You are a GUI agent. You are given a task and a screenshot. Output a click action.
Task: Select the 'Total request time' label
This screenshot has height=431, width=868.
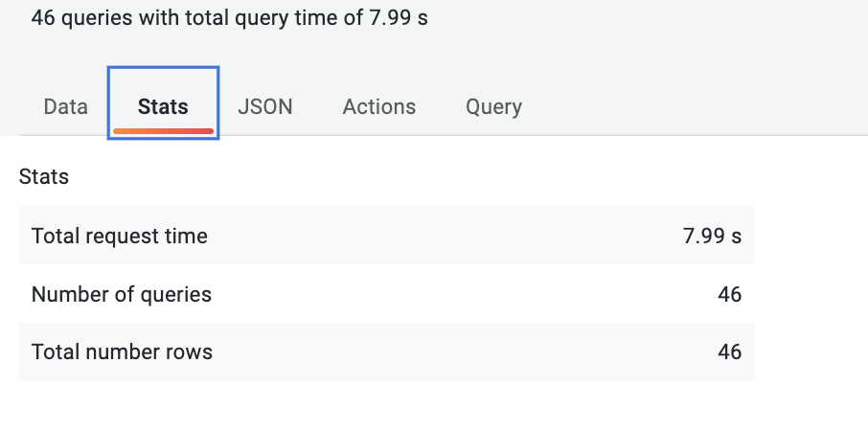tap(120, 236)
